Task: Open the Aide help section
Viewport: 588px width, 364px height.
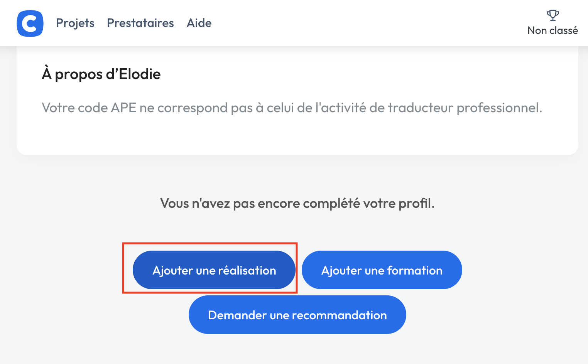Action: point(199,23)
